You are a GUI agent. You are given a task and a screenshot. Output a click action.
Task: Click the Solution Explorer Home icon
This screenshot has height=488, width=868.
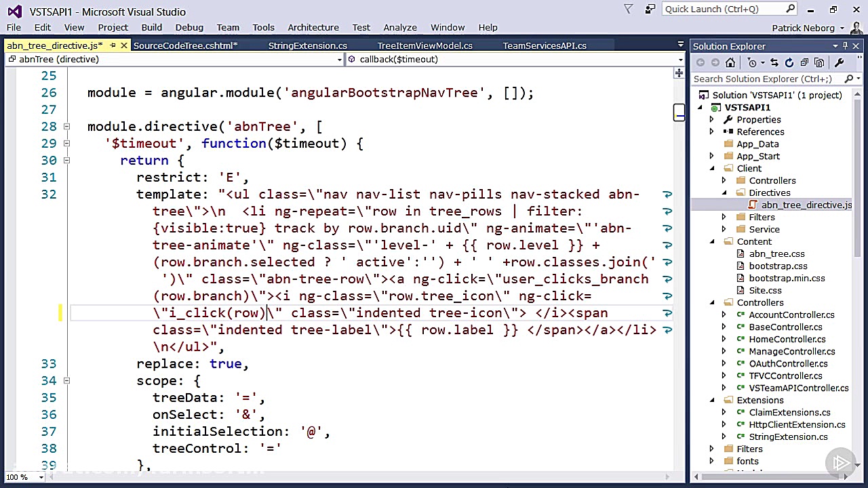pyautogui.click(x=730, y=63)
